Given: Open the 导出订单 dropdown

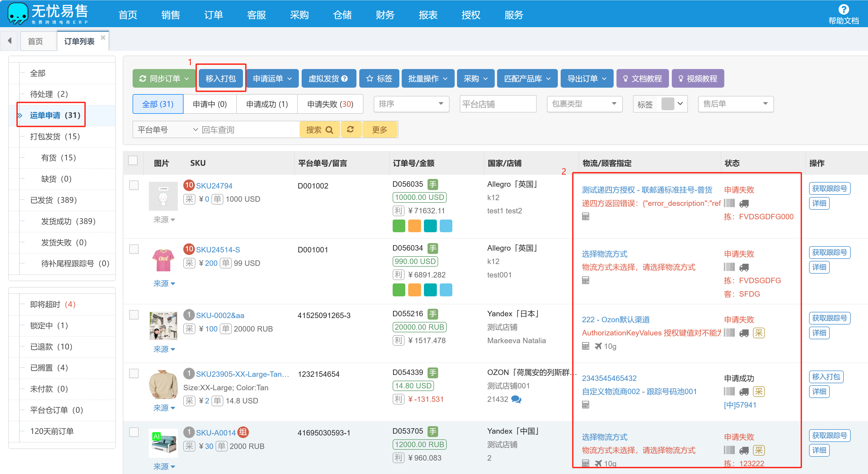Looking at the screenshot, I should (587, 79).
